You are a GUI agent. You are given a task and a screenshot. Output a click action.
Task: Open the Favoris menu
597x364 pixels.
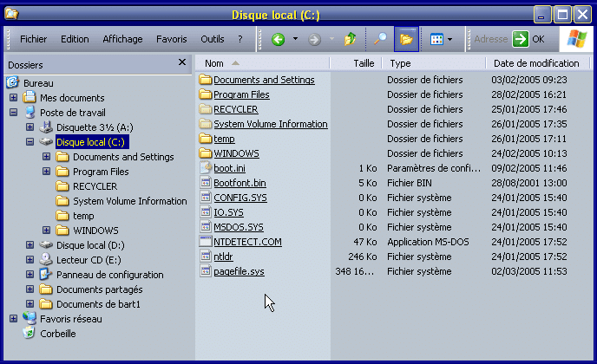tap(171, 39)
